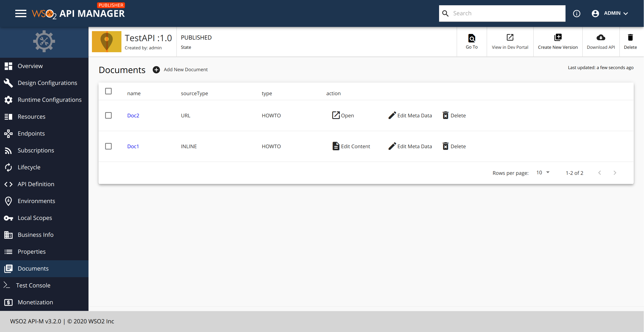Screen dimensions: 644x332
Task: Click Edit Meta Data pencil for Doc1
Action: pyautogui.click(x=392, y=146)
